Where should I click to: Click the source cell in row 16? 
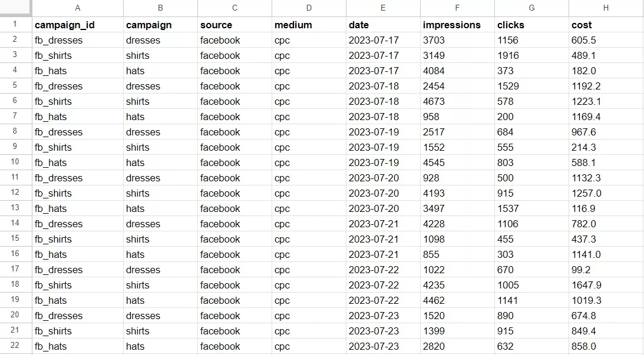(235, 254)
